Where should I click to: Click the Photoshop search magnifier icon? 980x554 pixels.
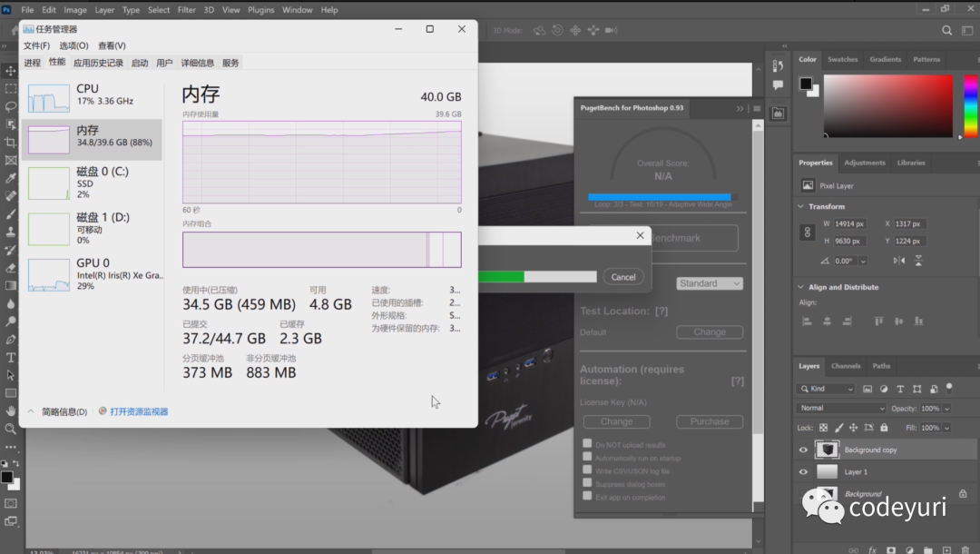coord(946,30)
